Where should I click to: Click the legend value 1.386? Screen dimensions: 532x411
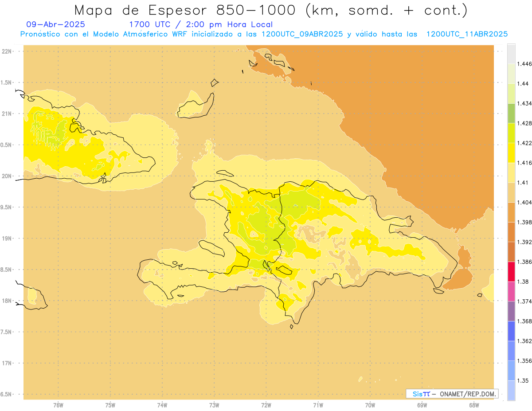click(x=524, y=262)
